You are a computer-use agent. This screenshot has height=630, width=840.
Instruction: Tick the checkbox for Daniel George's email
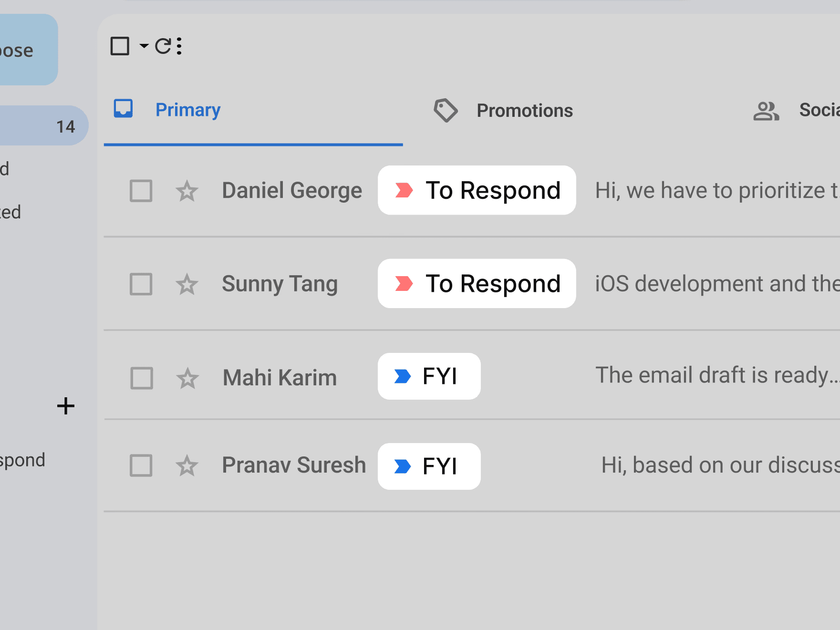(x=141, y=191)
